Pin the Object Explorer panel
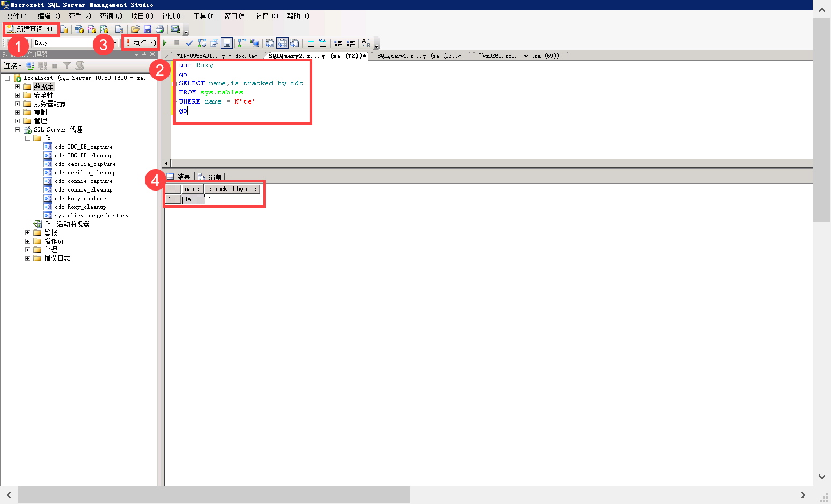Screen dimensions: 831x504 (x=144, y=54)
